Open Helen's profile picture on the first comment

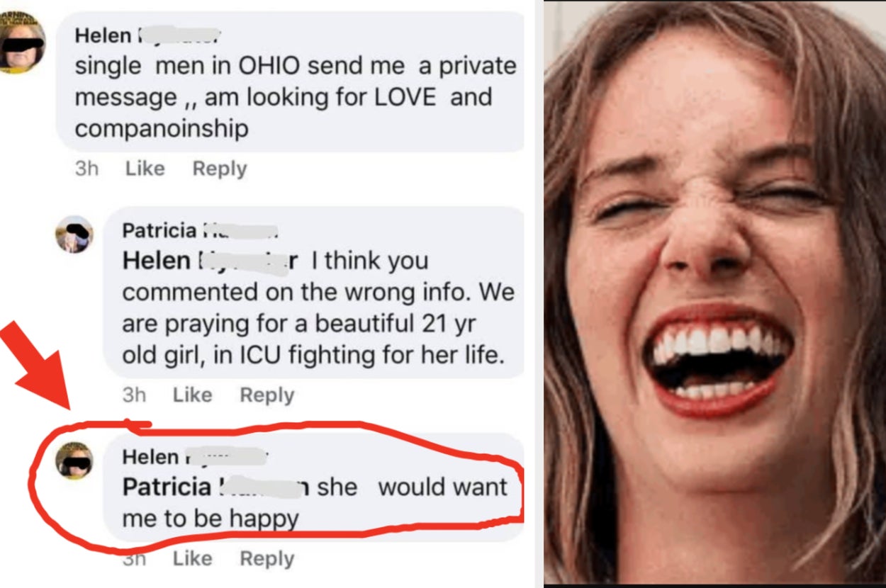tap(21, 43)
